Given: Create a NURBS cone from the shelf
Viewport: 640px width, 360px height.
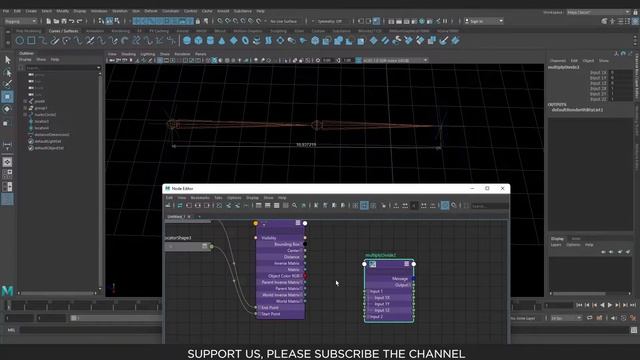Looking at the screenshot, I should 222,40.
